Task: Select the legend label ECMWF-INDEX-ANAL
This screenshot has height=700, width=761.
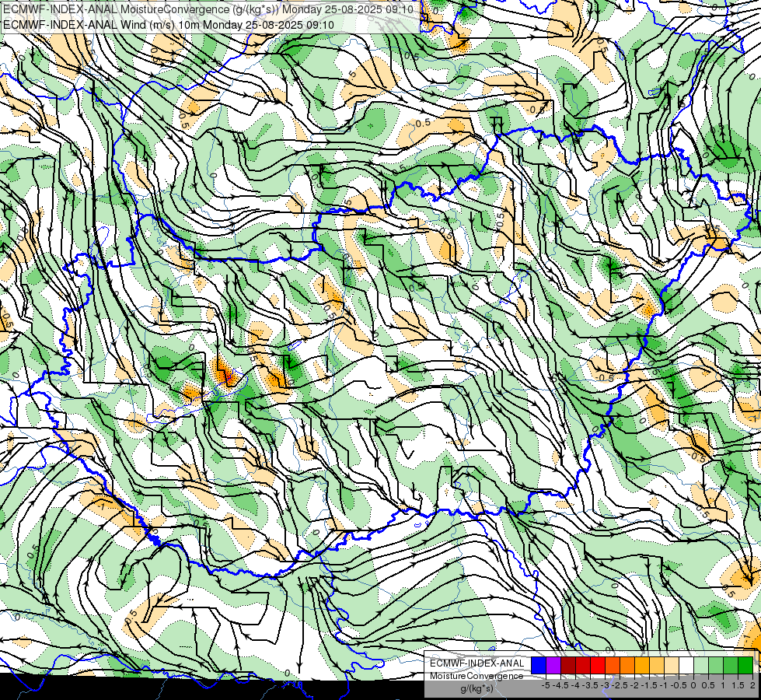Action: [477, 663]
